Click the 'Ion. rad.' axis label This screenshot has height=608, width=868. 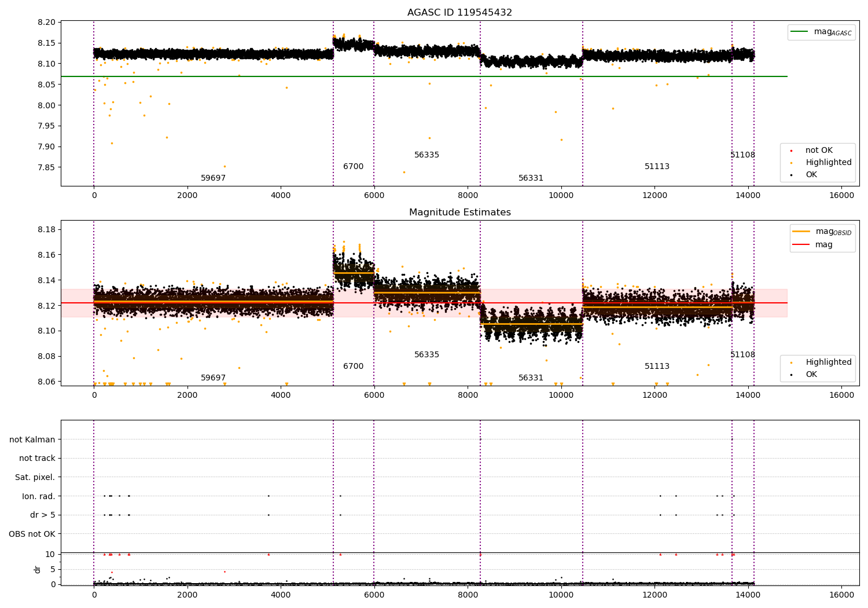point(39,496)
